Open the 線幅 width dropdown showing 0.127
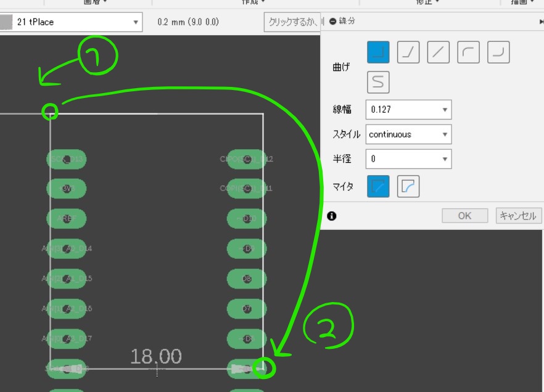Image resolution: width=544 pixels, height=392 pixels. [x=408, y=110]
